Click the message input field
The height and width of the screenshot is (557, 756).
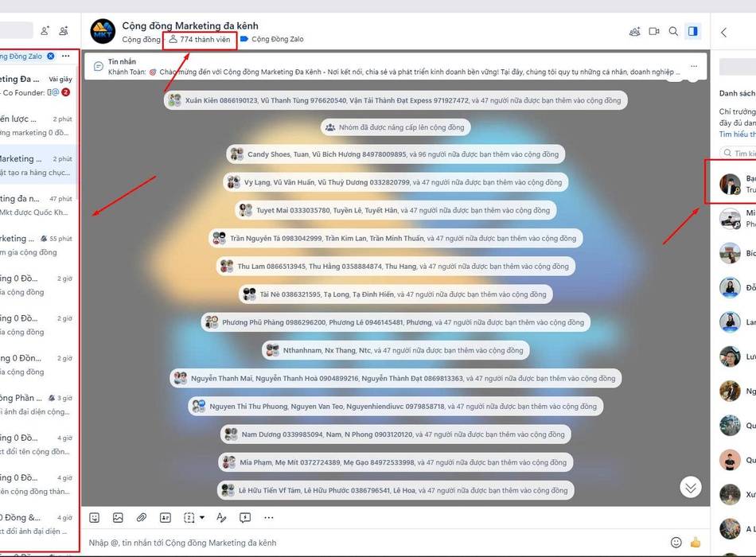coord(376,543)
